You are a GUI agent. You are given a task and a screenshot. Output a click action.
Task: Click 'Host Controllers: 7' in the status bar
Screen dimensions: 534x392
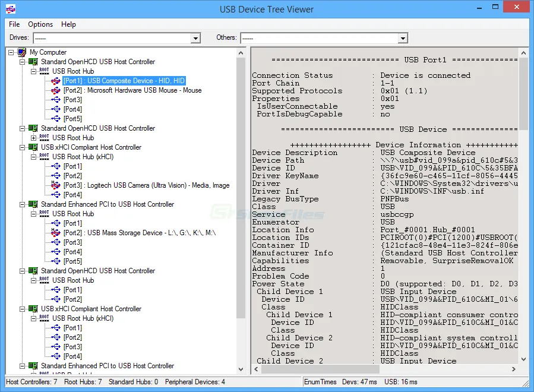click(x=31, y=382)
